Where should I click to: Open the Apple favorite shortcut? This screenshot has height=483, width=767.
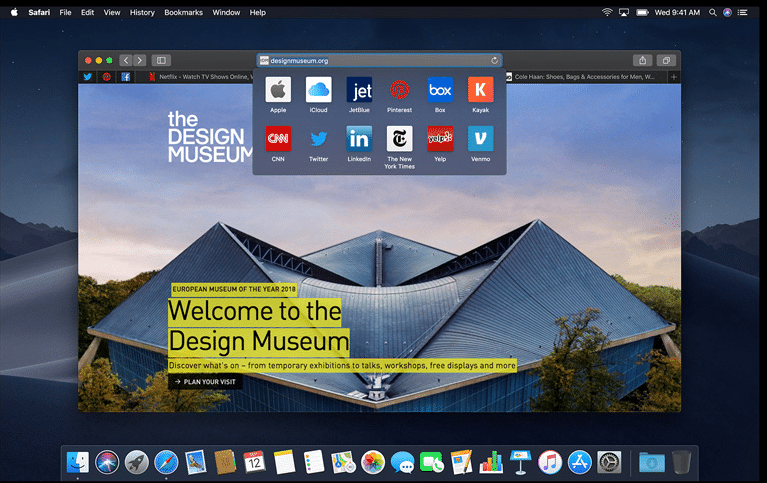(278, 90)
